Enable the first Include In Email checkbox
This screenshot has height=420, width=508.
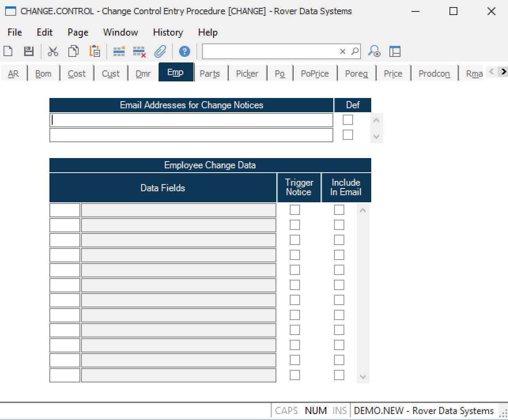[339, 210]
